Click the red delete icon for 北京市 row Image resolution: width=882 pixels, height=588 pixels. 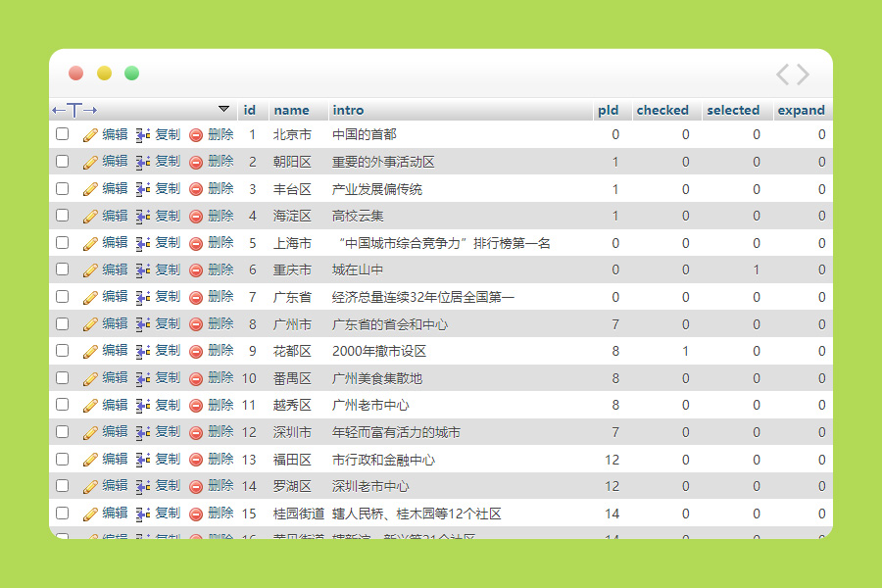point(196,135)
